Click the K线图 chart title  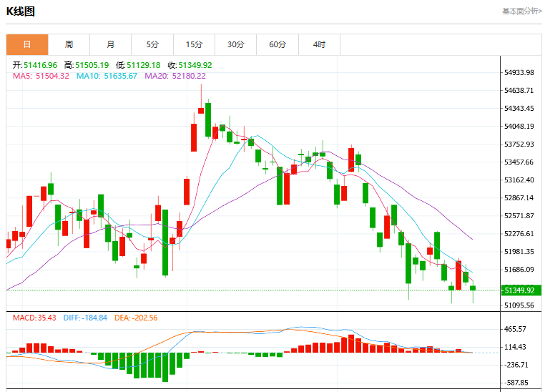21,11
